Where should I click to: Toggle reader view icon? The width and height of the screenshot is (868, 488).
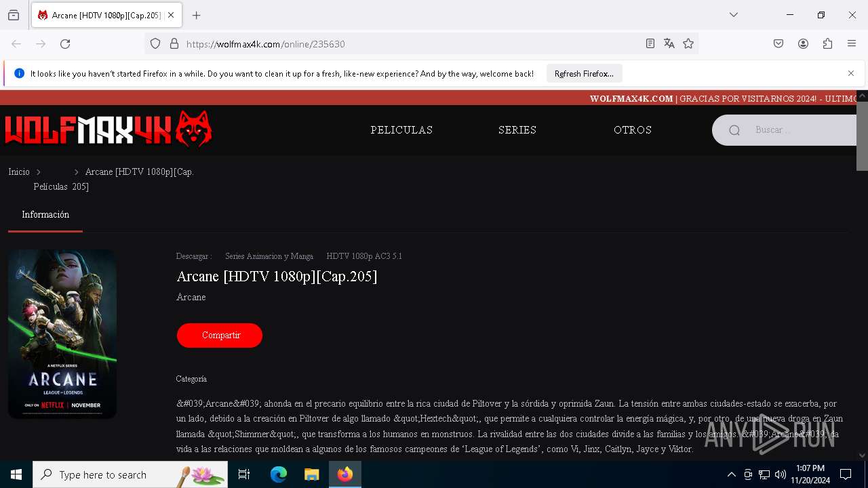650,44
